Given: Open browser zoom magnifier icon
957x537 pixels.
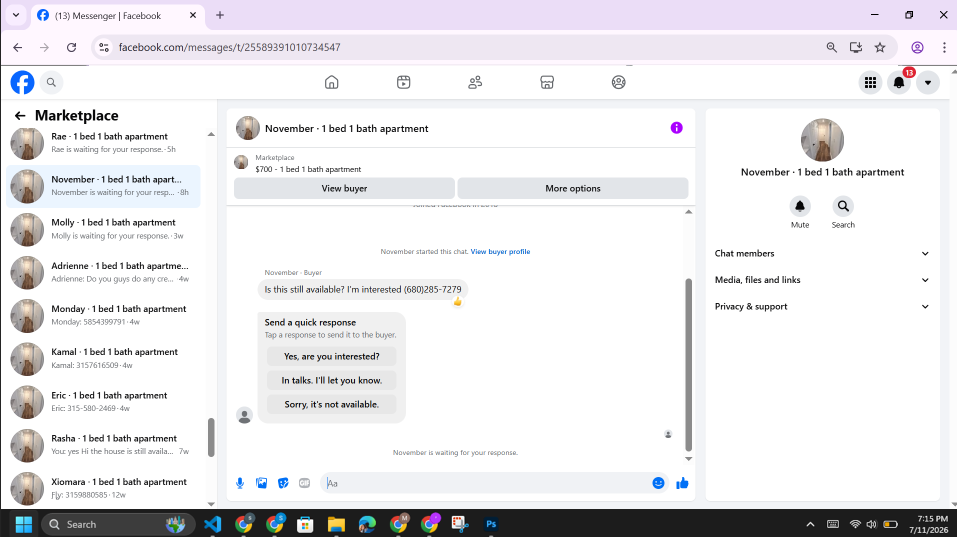Looking at the screenshot, I should point(831,47).
